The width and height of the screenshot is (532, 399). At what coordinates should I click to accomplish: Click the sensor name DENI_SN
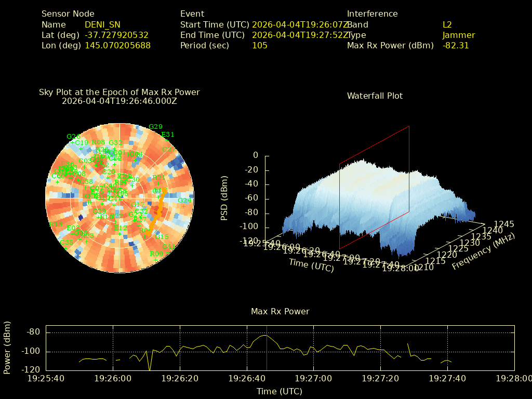(x=102, y=24)
